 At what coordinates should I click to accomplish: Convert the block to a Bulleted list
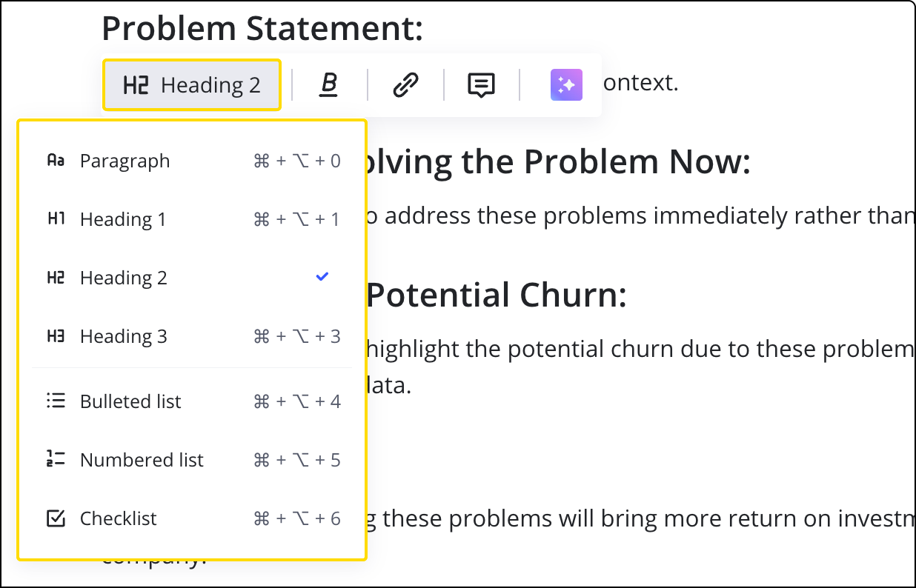tap(130, 401)
